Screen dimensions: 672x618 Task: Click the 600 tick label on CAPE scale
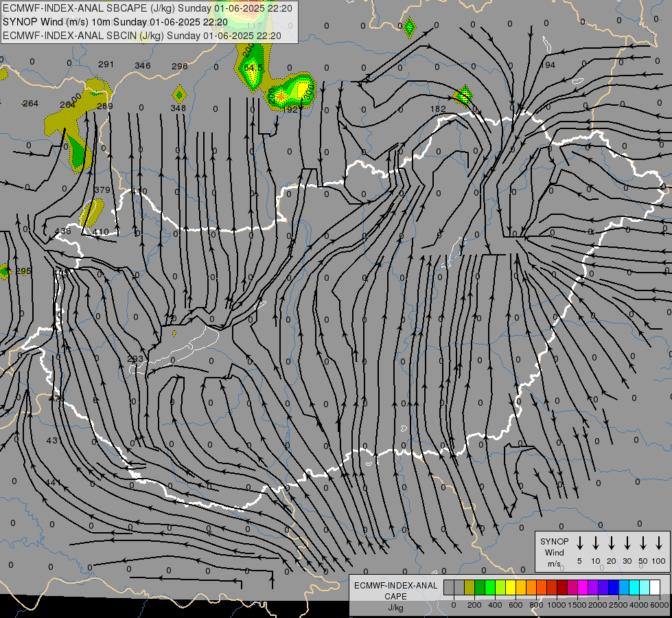(515, 605)
